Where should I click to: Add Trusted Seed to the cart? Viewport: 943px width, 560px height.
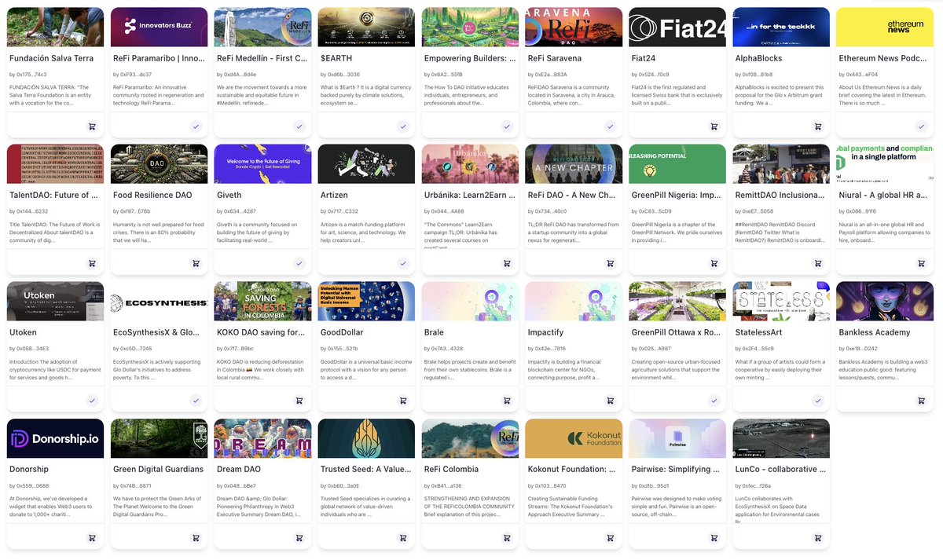(x=403, y=537)
